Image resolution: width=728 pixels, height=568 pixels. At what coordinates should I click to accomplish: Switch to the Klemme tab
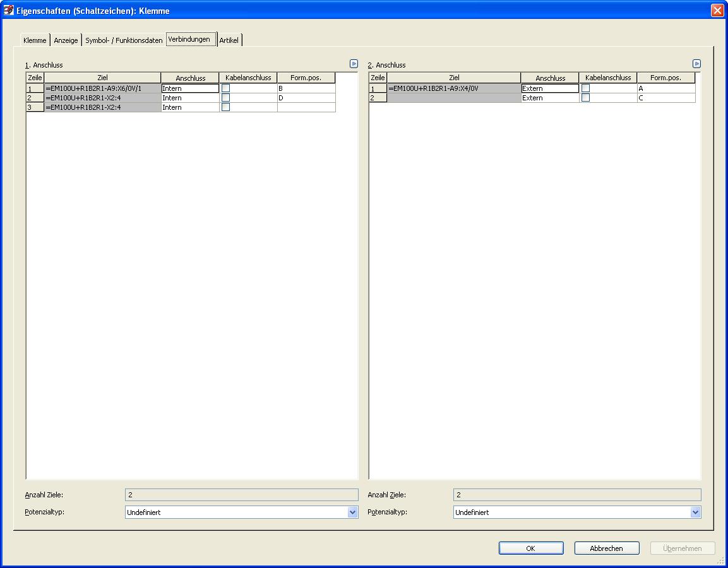[35, 40]
